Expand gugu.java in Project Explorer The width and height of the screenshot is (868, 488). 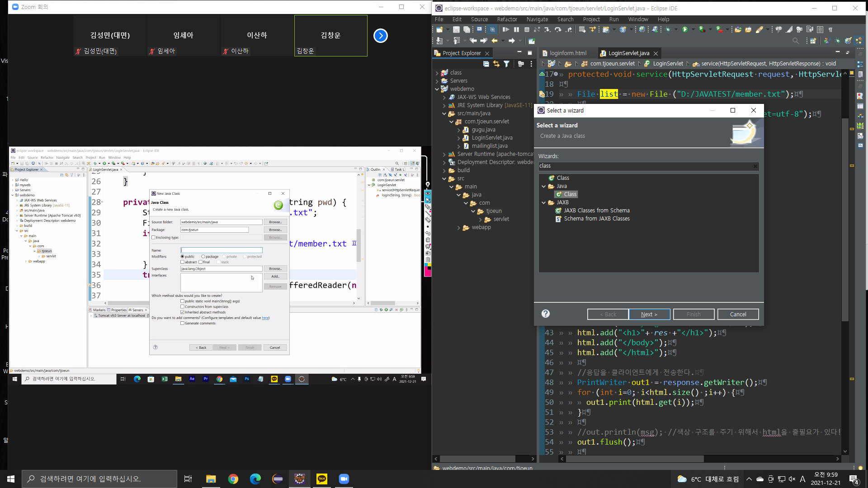click(x=458, y=130)
